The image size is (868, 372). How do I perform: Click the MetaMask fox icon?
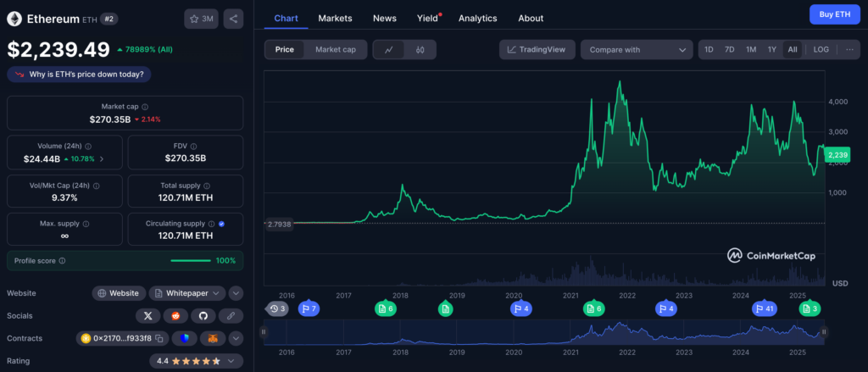pyautogui.click(x=213, y=338)
